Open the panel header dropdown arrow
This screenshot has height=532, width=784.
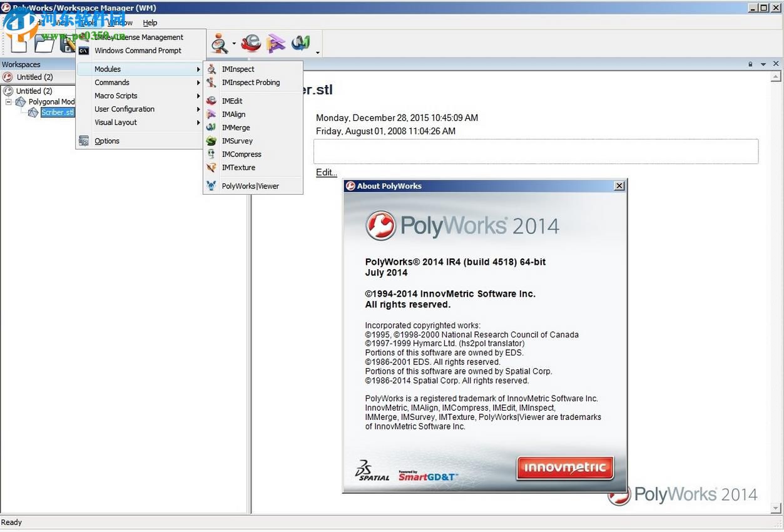[x=763, y=64]
